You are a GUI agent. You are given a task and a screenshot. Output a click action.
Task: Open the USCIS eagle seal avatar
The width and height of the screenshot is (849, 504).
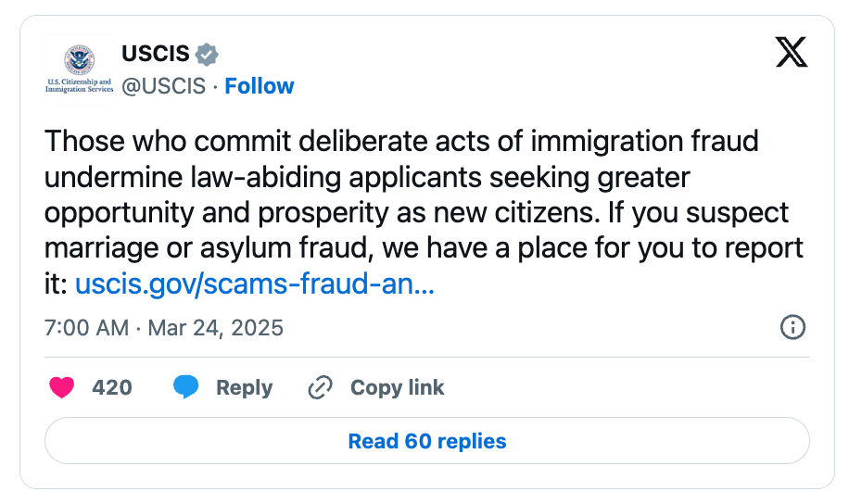pyautogui.click(x=79, y=59)
